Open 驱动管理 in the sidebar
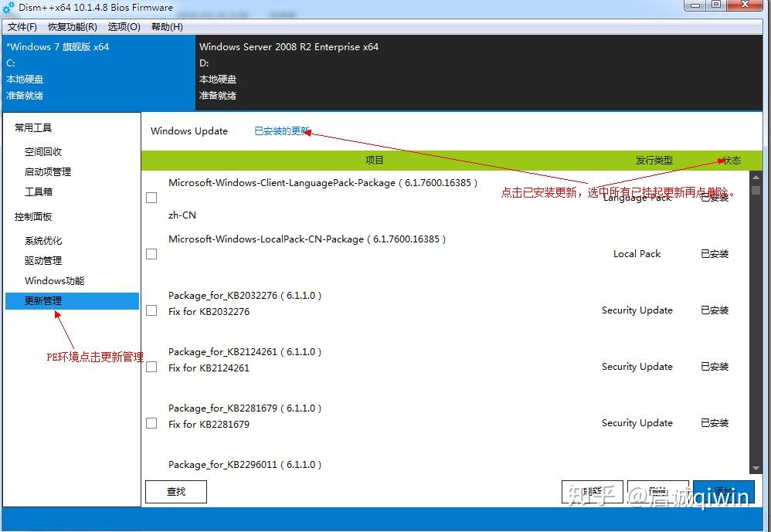Screen dimensions: 771x532 (x=43, y=261)
